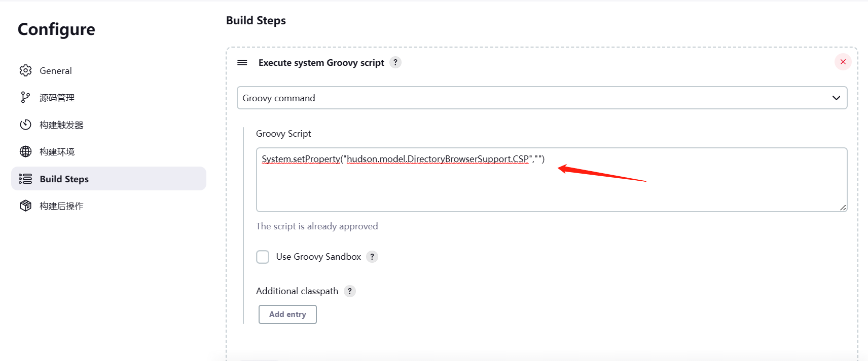The image size is (868, 361).
Task: Click the source code management branch icon
Action: pos(25,97)
